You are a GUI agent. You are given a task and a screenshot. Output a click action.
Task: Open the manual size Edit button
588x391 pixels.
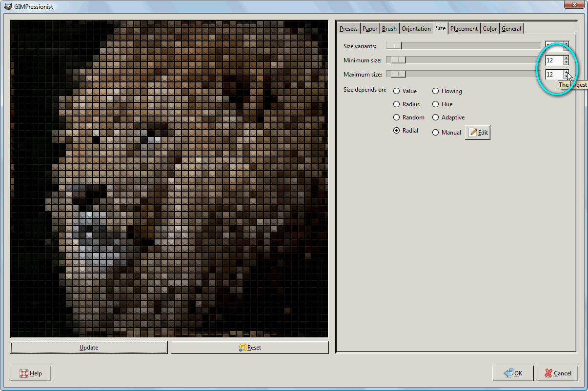(x=478, y=133)
